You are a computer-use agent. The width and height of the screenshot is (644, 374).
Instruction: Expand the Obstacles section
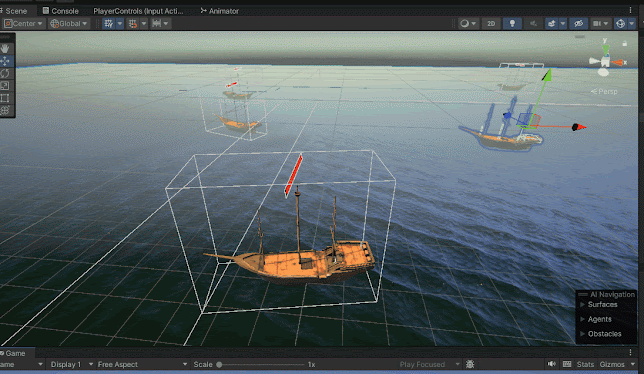coord(604,334)
